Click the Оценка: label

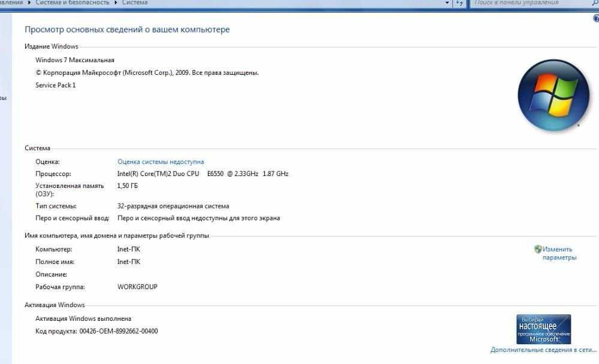[x=47, y=162]
